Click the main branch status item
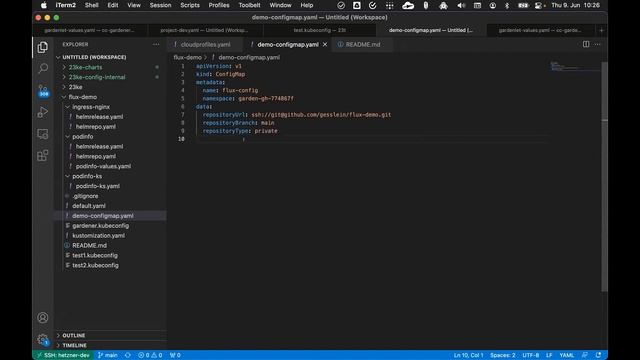This screenshot has width=640, height=360. point(108,355)
